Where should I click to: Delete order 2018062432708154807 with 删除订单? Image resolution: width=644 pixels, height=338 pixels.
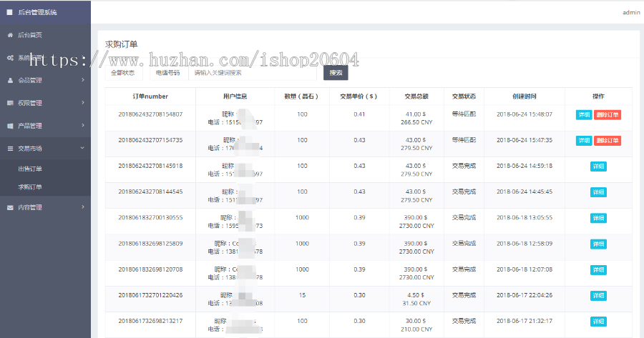coord(607,115)
